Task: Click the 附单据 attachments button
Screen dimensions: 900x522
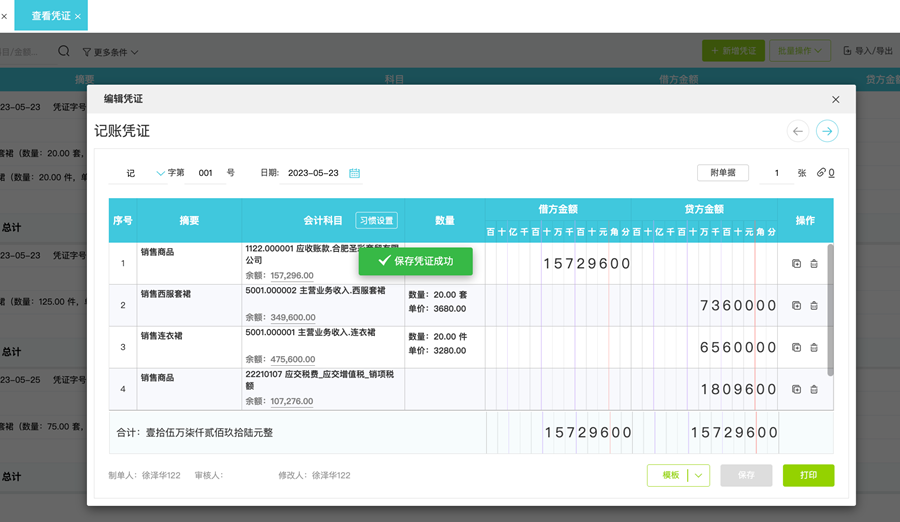Action: point(722,173)
